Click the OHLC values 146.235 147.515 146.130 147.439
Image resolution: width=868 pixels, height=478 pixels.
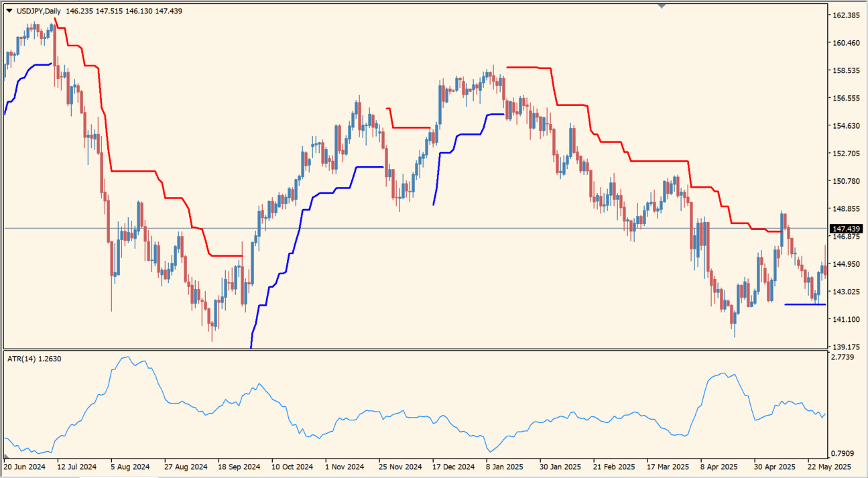[124, 11]
